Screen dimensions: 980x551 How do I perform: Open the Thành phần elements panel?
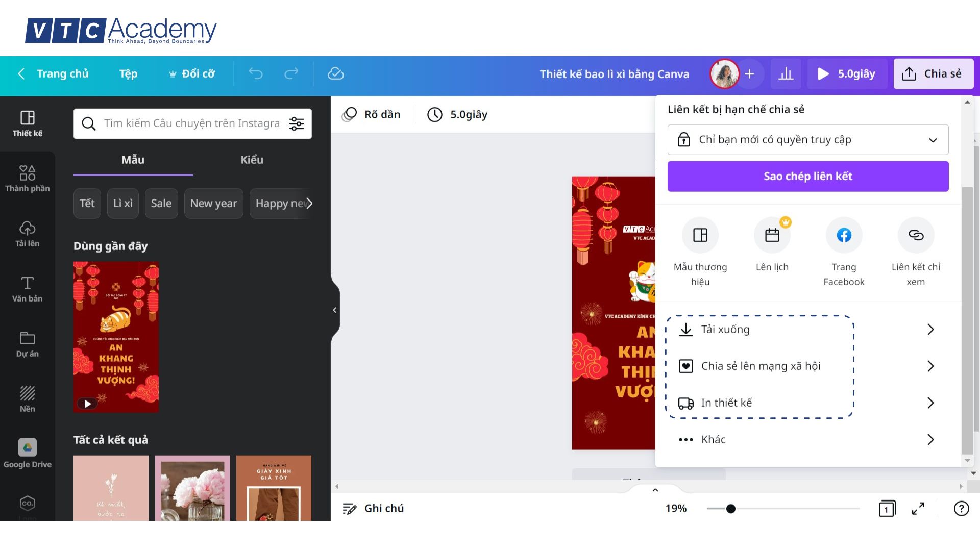click(x=28, y=179)
